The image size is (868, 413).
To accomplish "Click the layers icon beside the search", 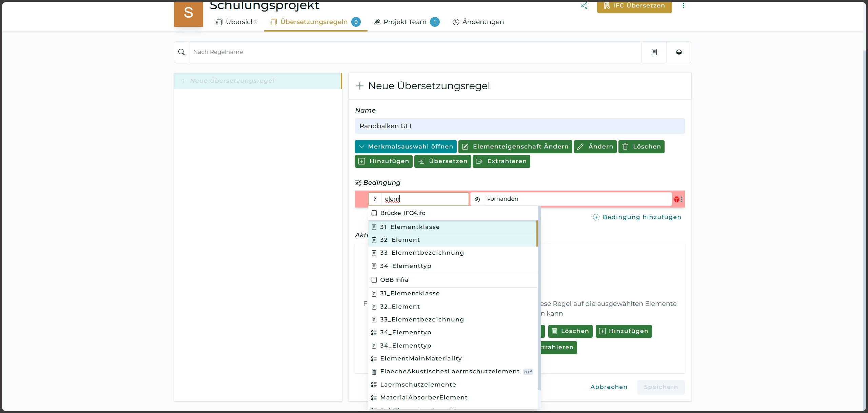I will (x=679, y=52).
